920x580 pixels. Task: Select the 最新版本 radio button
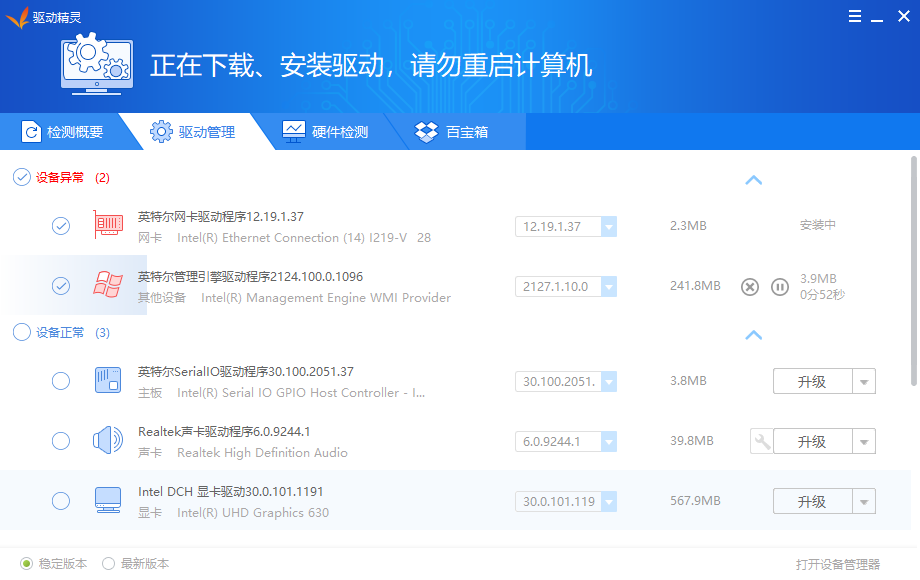point(109,564)
